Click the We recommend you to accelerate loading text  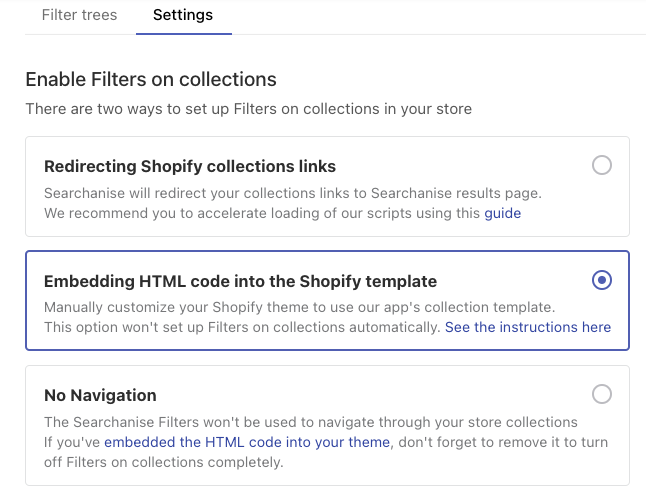pyautogui.click(x=262, y=213)
